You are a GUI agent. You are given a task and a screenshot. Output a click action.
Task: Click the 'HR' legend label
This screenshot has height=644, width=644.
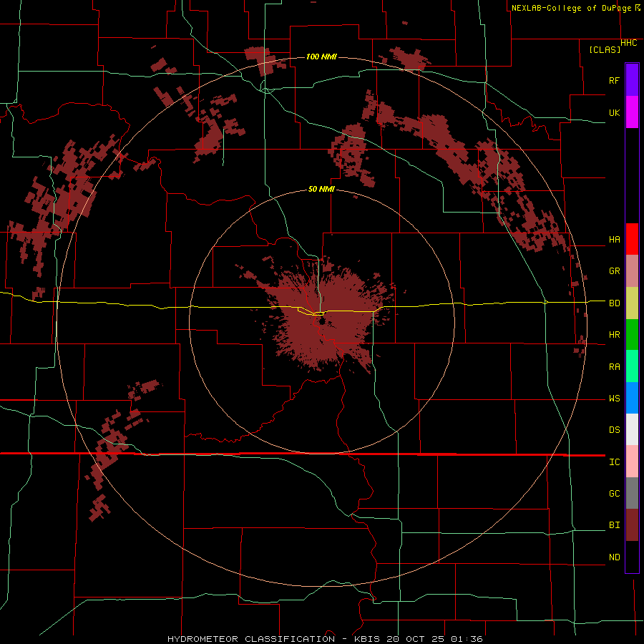click(614, 335)
